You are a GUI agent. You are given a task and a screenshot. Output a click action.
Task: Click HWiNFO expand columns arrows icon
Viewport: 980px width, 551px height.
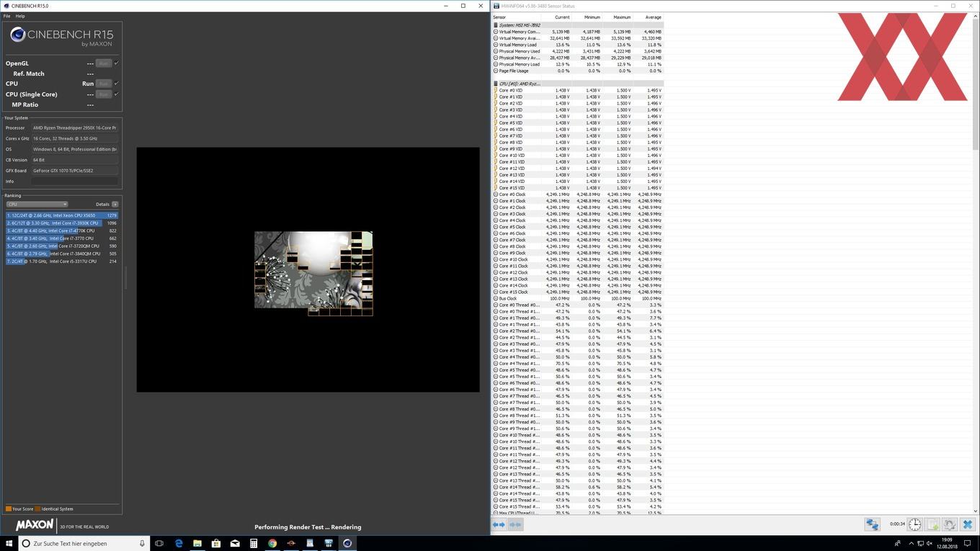pos(499,524)
